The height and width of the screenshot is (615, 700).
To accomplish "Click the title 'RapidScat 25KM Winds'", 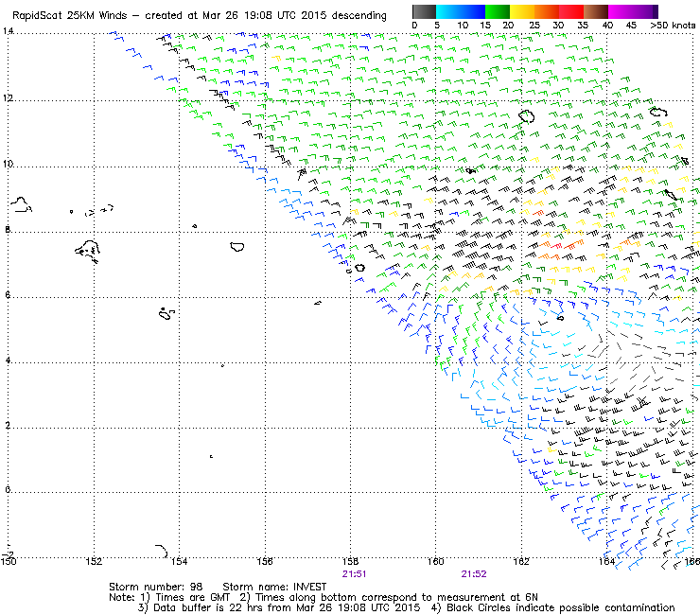I will coord(70,16).
